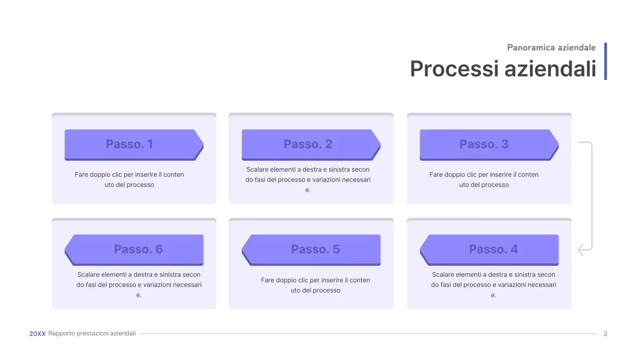Click the Passo. 1 arrow shape
The image size is (644, 362).
pos(134,144)
